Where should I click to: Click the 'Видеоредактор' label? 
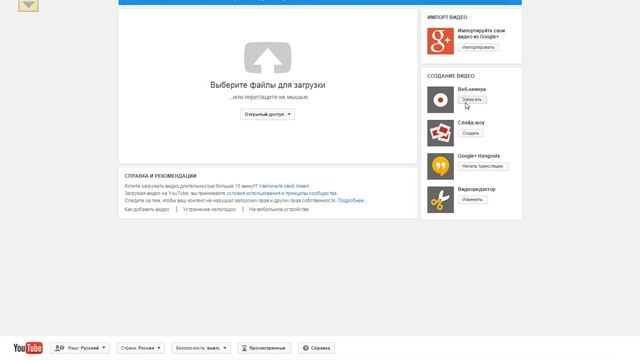476,189
